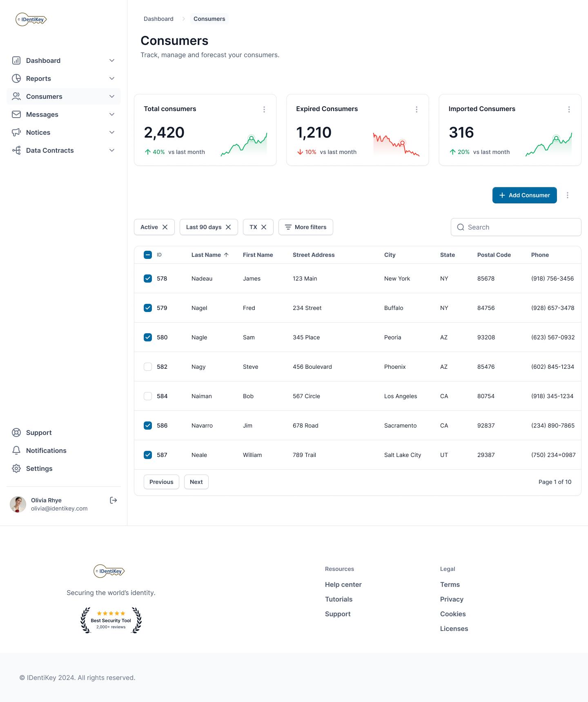Click the Reports pie-chart icon

16,78
